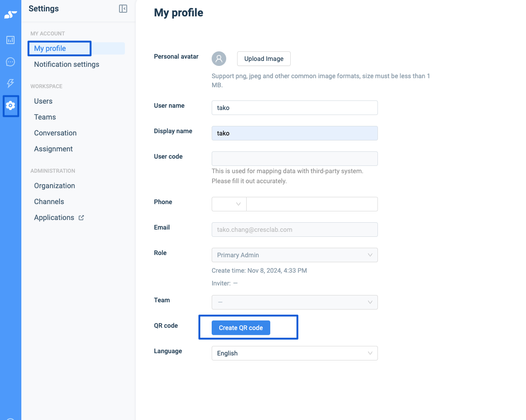
Task: Expand the Team dropdown
Action: pos(294,302)
